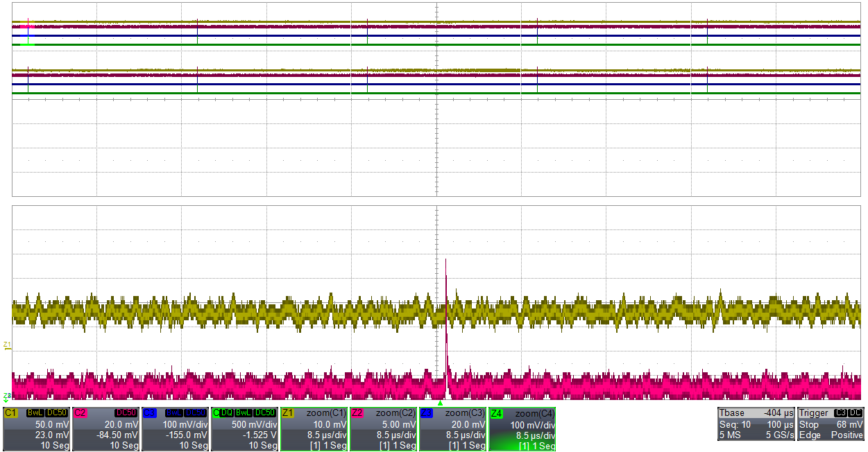Open the pink C2 channel badge

tap(80, 413)
